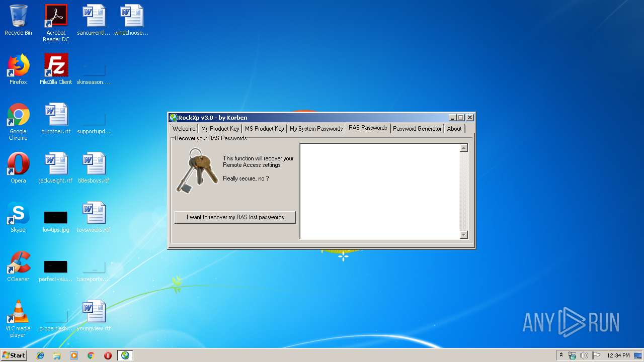Open the media player taskbar icon
Viewport: 644px width, 362px height.
[x=74, y=355]
